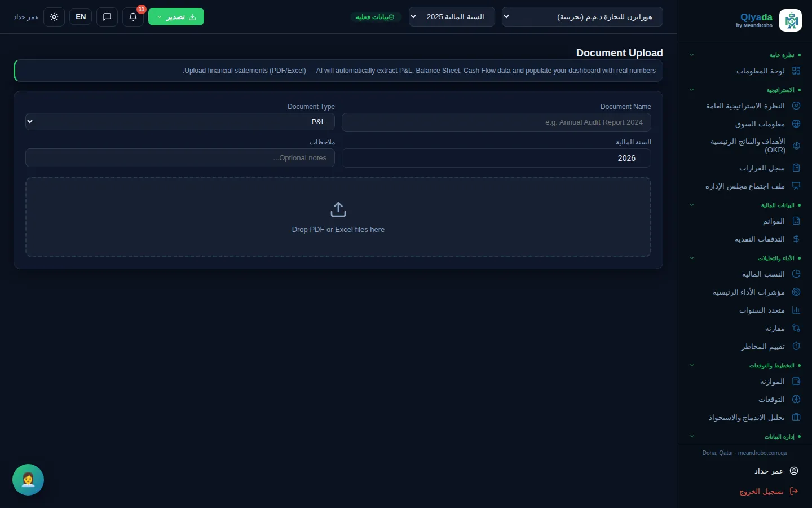Click the Qiyada logo icon
The width and height of the screenshot is (812, 508).
(790, 20)
